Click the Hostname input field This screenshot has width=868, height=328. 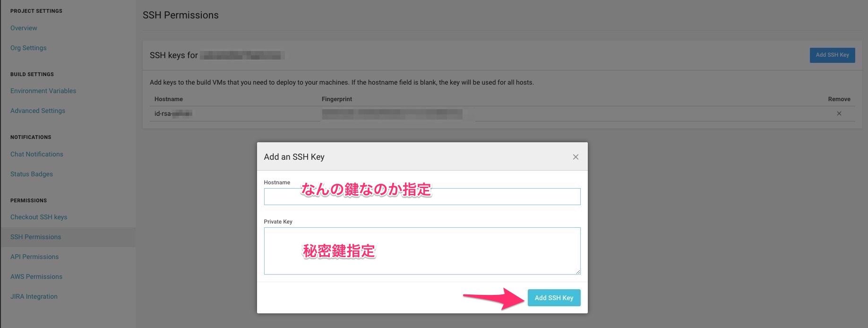click(421, 197)
